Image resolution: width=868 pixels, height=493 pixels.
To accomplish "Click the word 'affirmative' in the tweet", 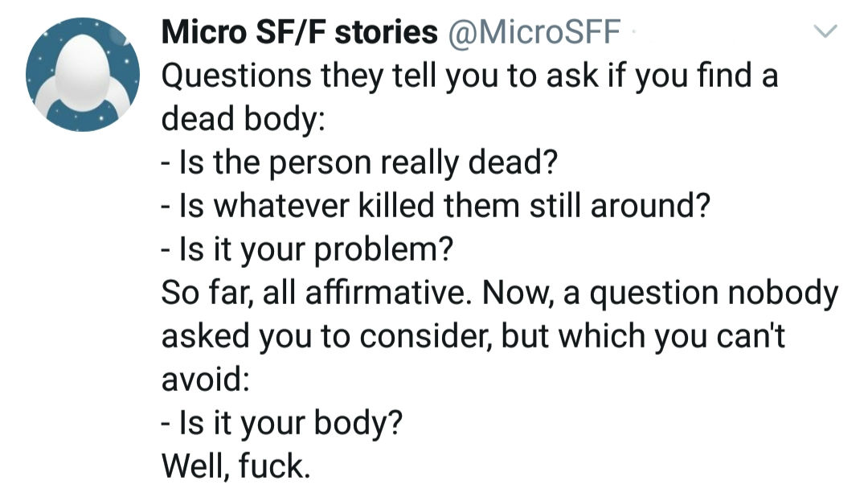I will click(384, 293).
